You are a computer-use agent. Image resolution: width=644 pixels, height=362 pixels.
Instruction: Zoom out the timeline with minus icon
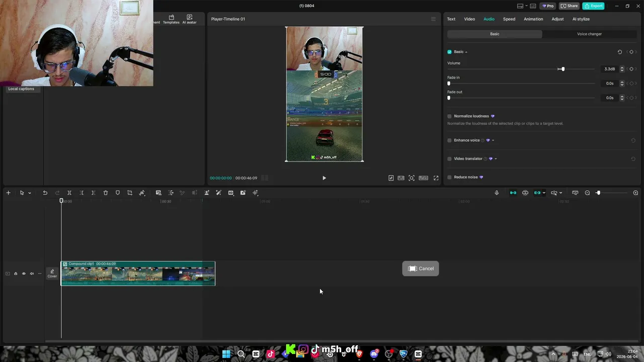point(587,193)
